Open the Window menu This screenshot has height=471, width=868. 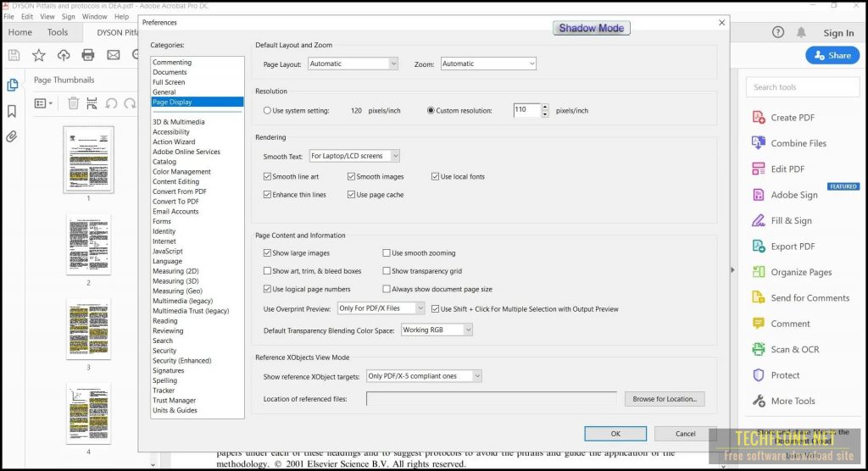coord(95,17)
